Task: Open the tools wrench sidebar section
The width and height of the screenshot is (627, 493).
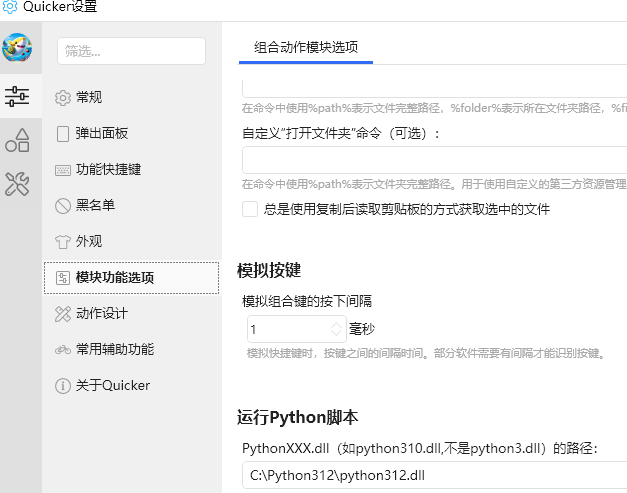Action: (17, 184)
